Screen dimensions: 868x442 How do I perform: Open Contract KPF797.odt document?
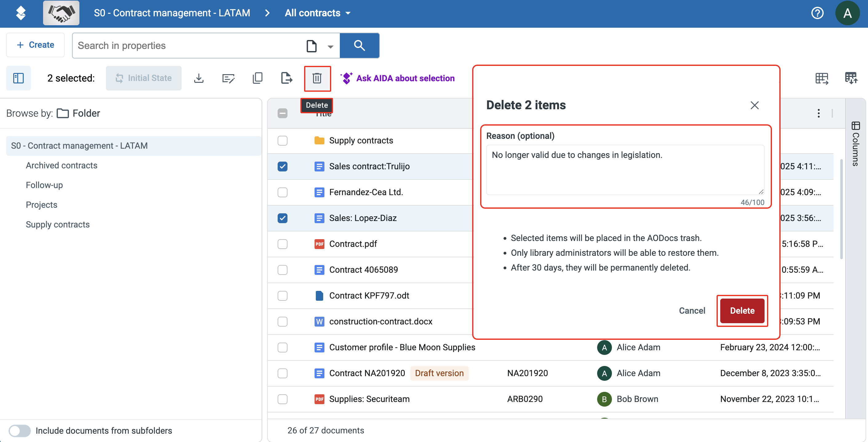point(369,296)
